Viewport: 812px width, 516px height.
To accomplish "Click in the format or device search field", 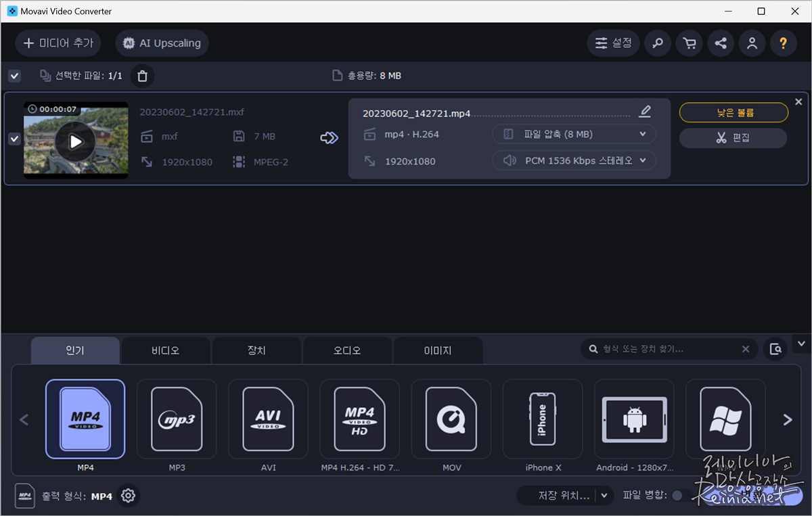I will point(669,349).
